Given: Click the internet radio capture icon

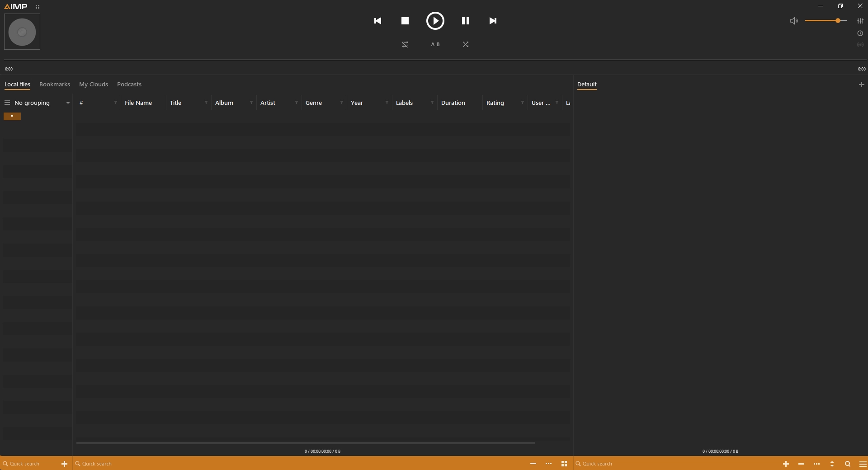Looking at the screenshot, I should pos(860,45).
